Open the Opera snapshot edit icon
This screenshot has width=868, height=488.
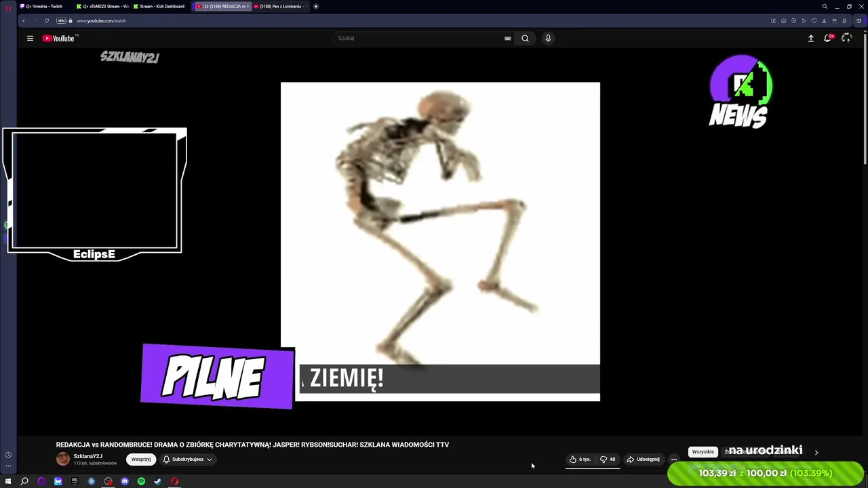click(773, 20)
